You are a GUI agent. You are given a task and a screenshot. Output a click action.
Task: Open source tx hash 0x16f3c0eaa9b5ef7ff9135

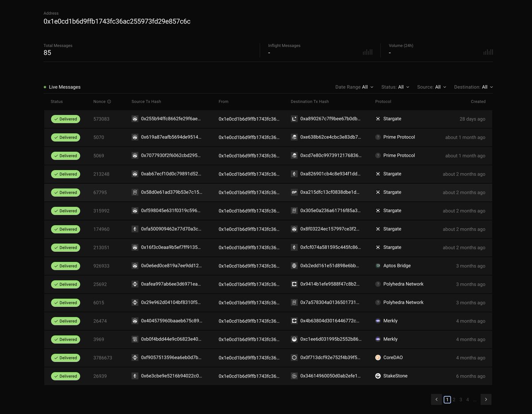171,247
